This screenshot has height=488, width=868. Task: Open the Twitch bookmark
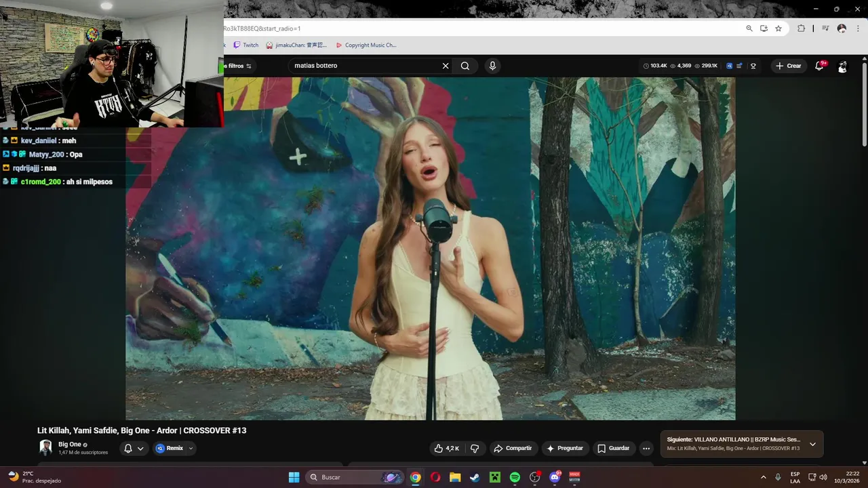[245, 45]
